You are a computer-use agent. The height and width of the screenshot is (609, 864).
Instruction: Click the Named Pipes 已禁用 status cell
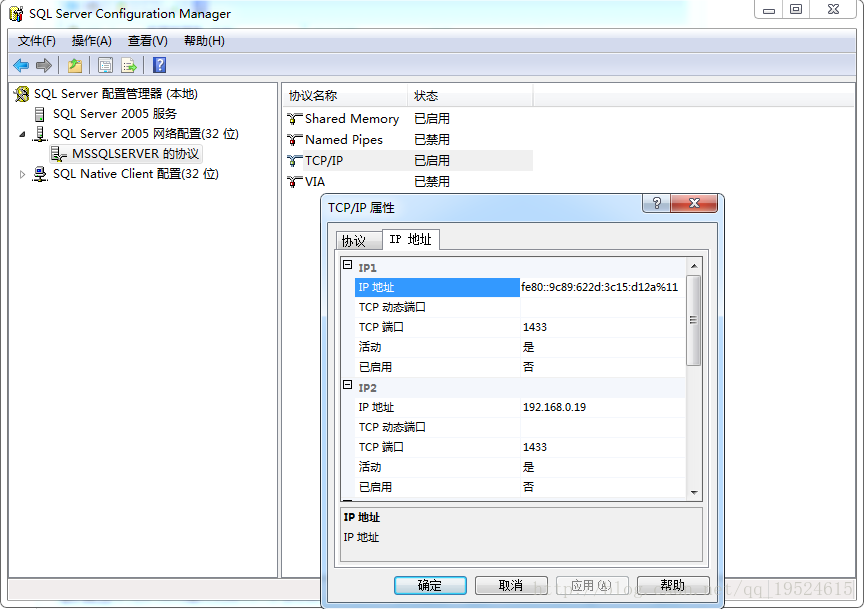tap(432, 139)
